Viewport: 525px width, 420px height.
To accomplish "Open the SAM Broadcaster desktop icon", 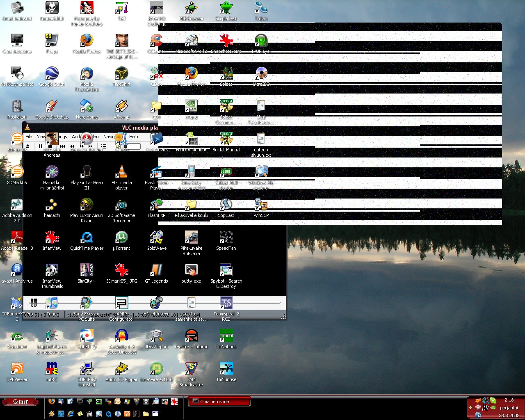I will point(191,370).
